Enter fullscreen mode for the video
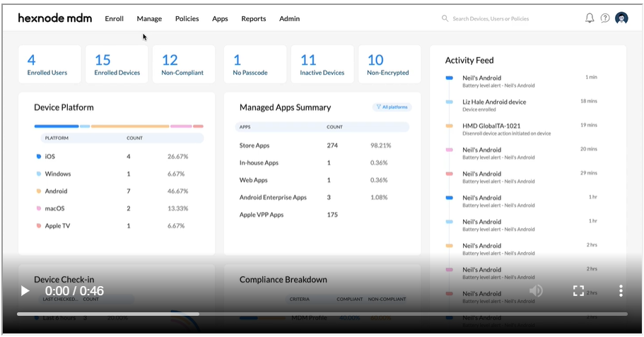 coord(578,290)
